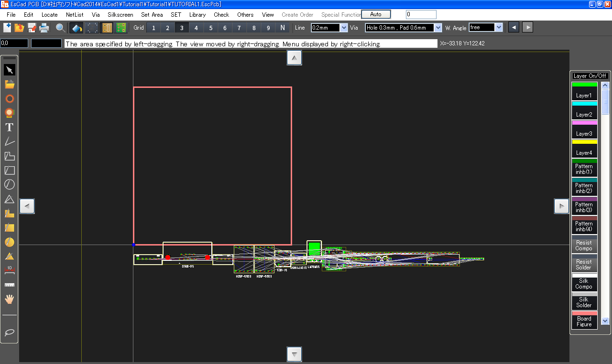The height and width of the screenshot is (364, 612).
Task: Open the Check menu
Action: [221, 15]
